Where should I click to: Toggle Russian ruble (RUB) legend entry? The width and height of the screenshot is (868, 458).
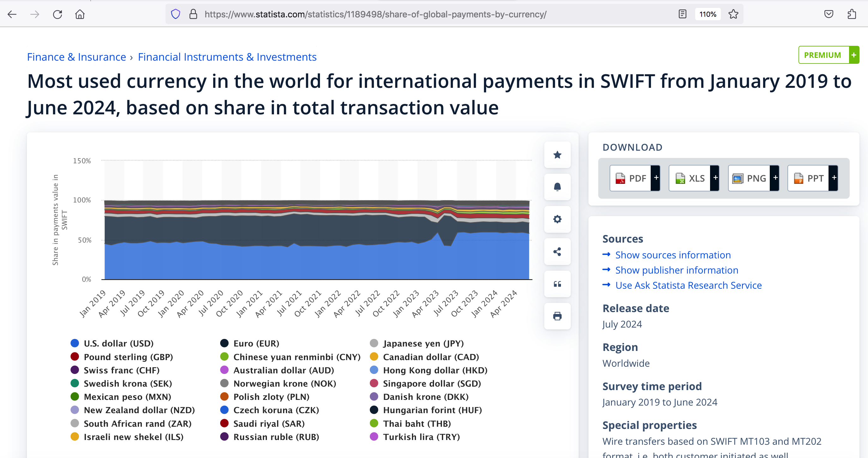coord(269,437)
